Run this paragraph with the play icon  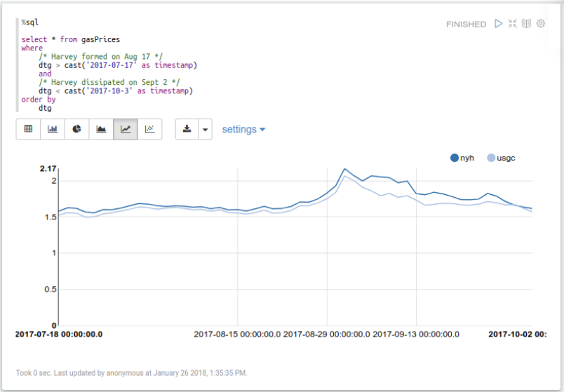(498, 23)
